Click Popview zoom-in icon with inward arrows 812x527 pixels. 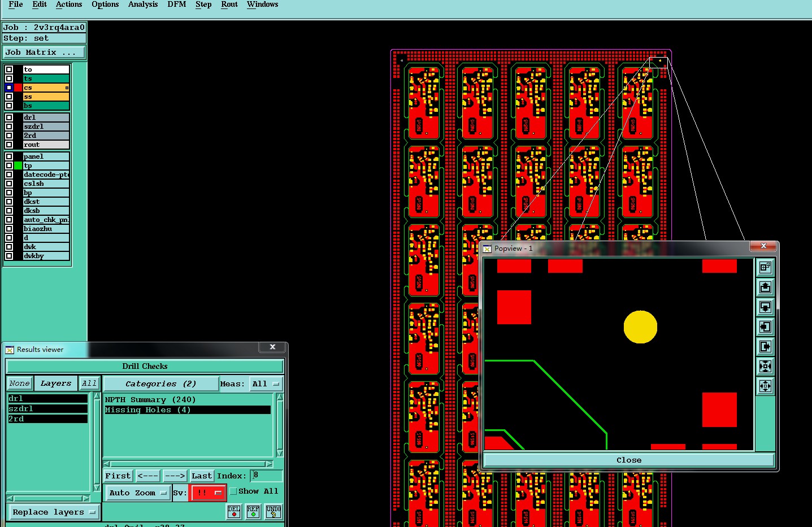(765, 366)
